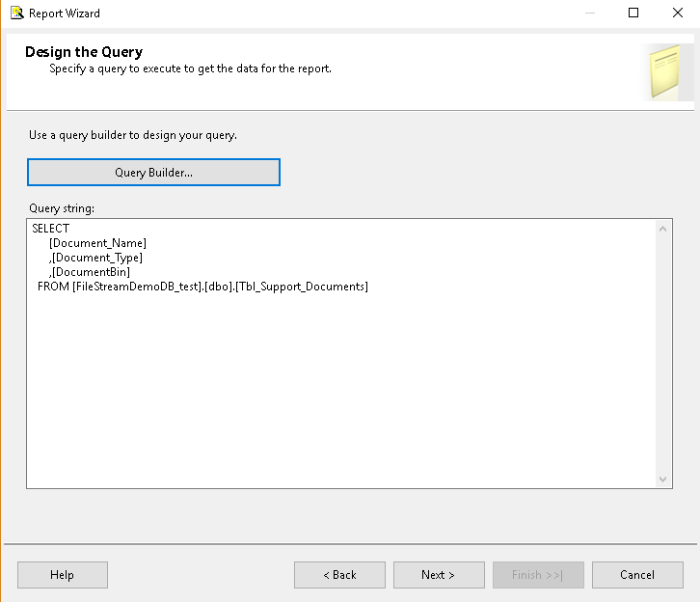Place cursor in [DocumentBin] line
The height and width of the screenshot is (602, 700).
[x=91, y=272]
